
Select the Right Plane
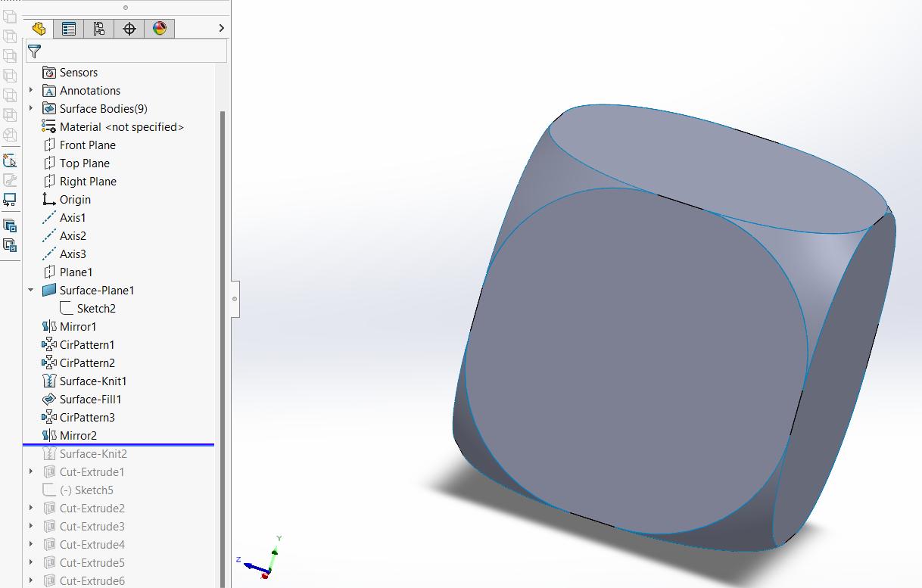click(x=79, y=182)
